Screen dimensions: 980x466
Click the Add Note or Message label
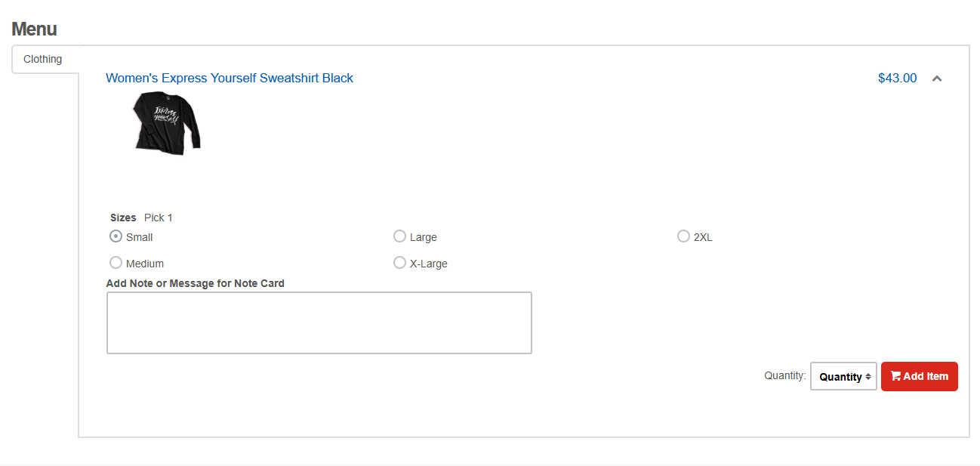[x=196, y=282]
